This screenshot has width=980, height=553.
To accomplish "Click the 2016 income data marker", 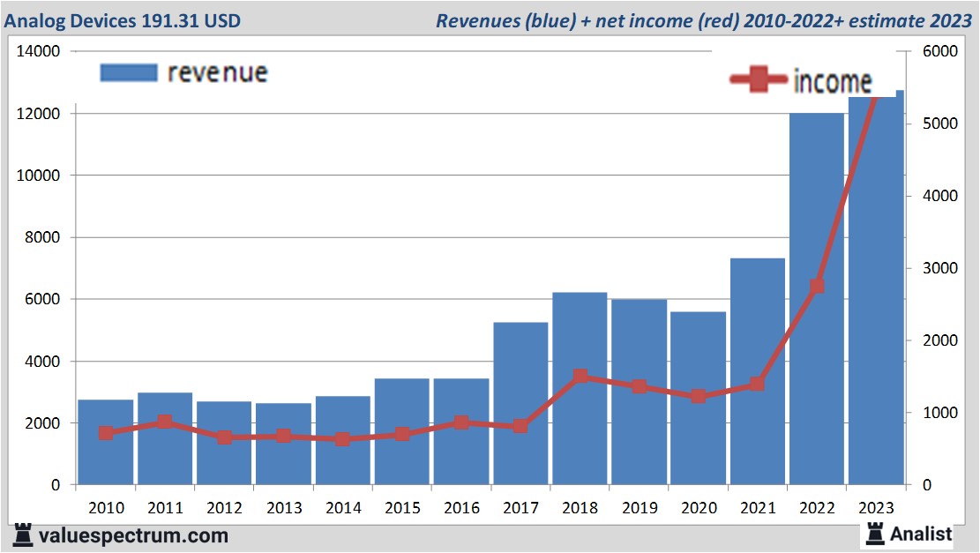I will click(461, 422).
